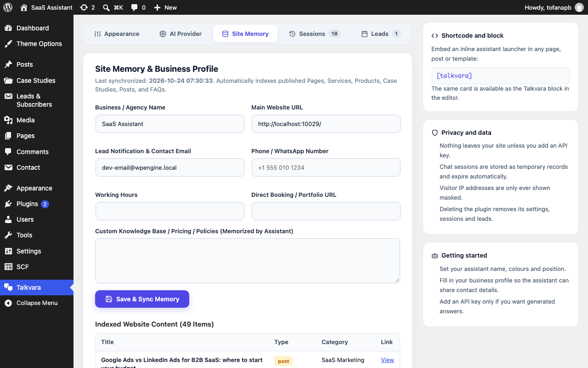Image resolution: width=588 pixels, height=368 pixels.
Task: Open the View link for Google Ads post
Action: coord(387,360)
